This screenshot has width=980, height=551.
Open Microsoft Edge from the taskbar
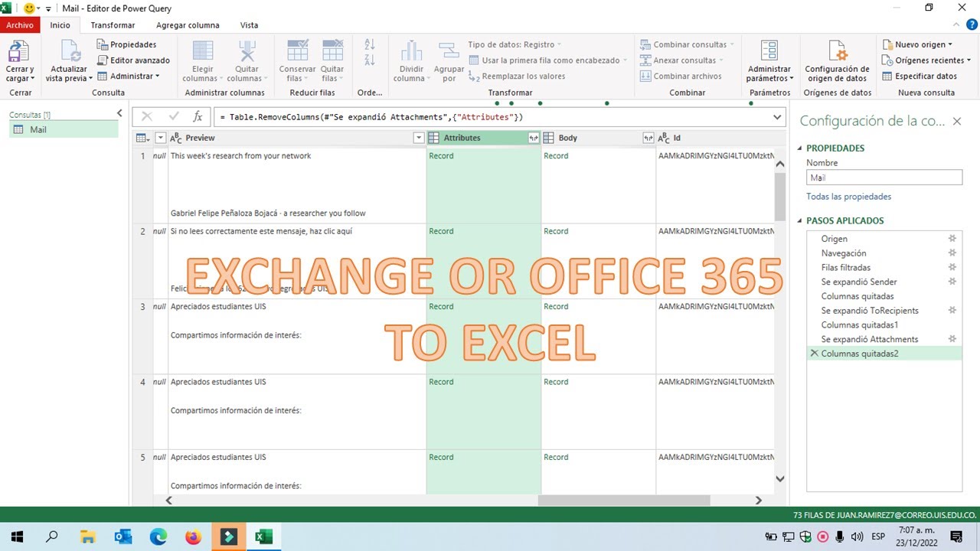pos(158,536)
